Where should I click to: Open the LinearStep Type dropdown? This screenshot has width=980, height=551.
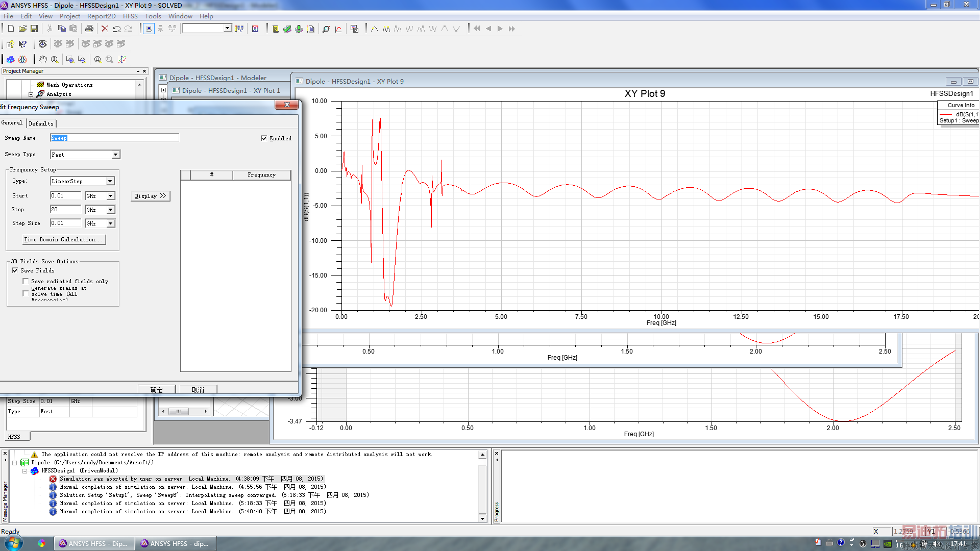pos(110,181)
